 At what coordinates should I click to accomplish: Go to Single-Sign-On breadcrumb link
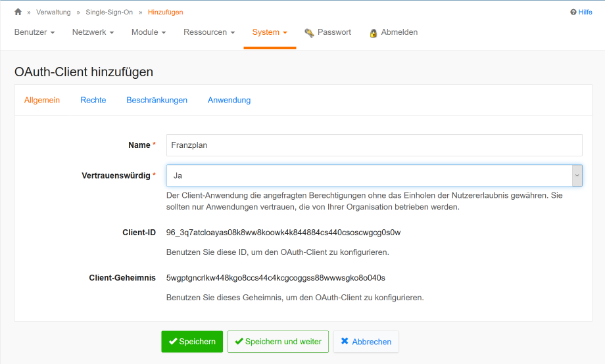pyautogui.click(x=108, y=12)
